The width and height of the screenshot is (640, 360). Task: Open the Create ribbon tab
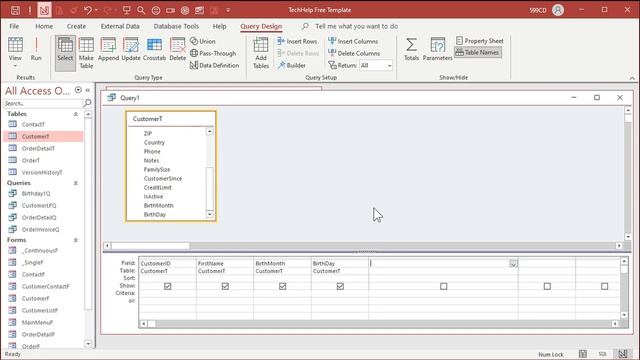(76, 26)
